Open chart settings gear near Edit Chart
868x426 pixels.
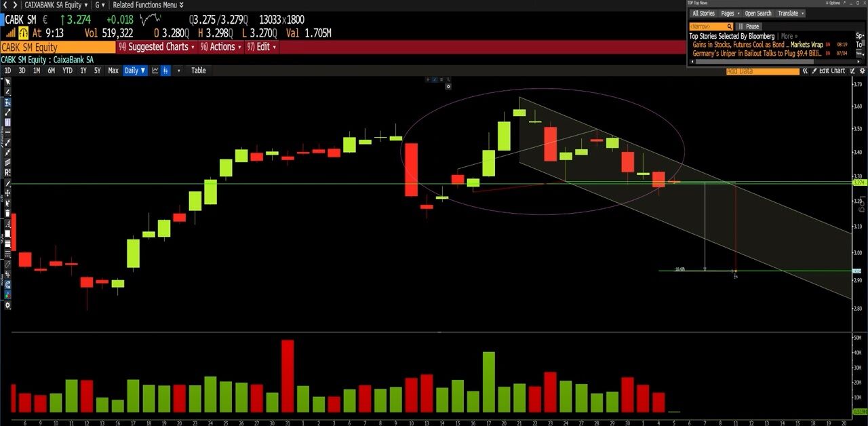862,71
